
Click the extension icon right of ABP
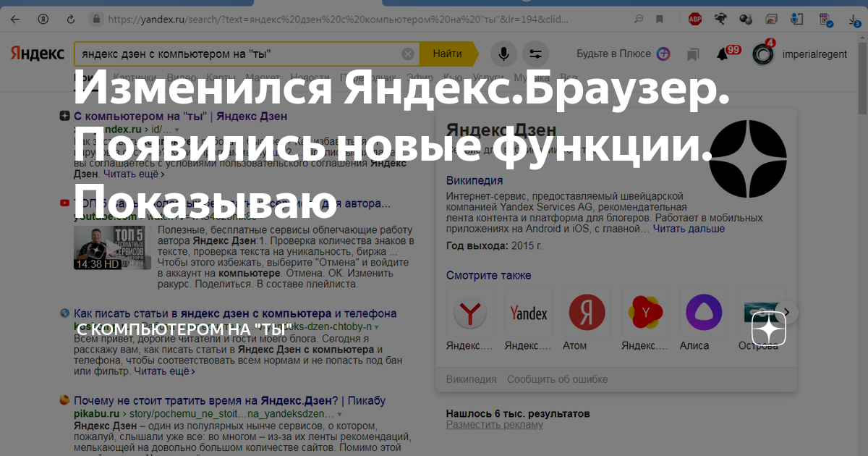[x=721, y=20]
